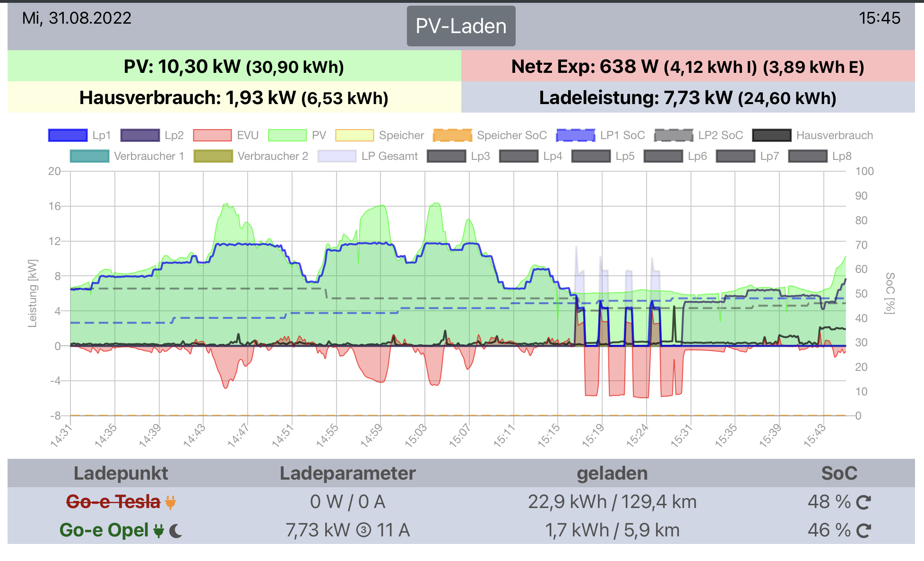Enable the strikethrough Go-e Tesla charge point

click(113, 502)
